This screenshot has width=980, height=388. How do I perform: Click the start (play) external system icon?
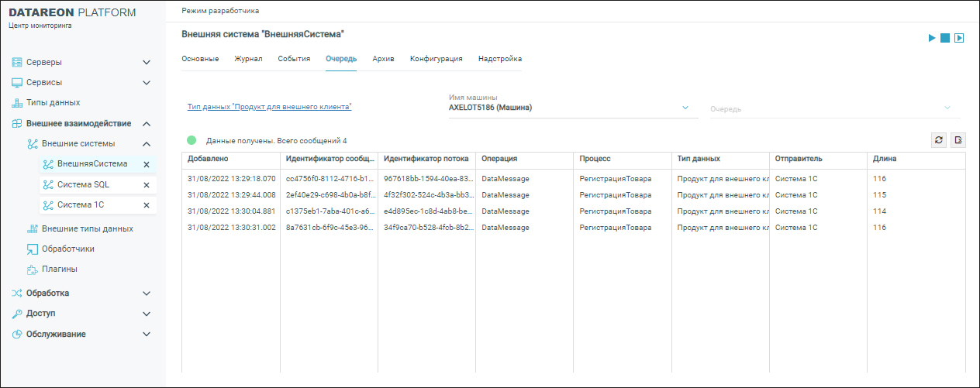932,38
